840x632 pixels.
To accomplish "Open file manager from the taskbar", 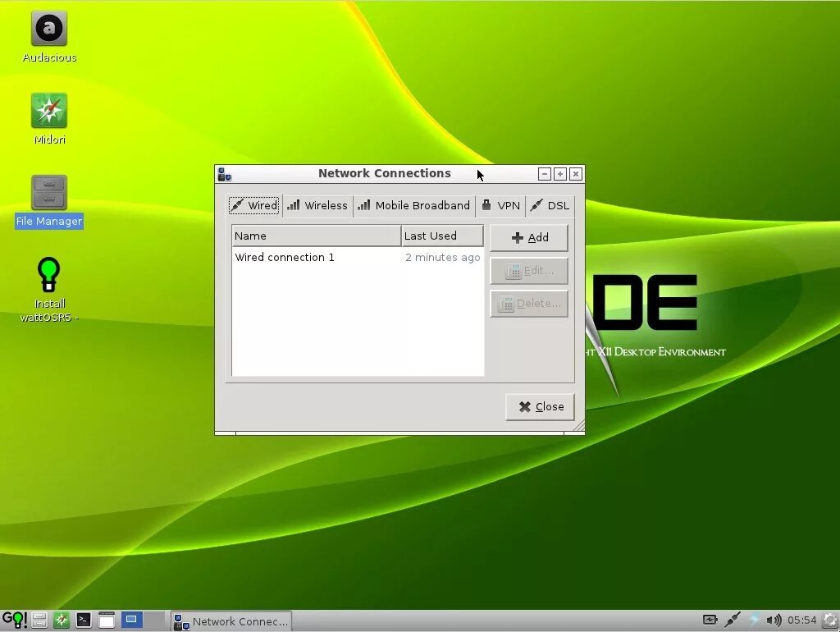I will pos(39,621).
